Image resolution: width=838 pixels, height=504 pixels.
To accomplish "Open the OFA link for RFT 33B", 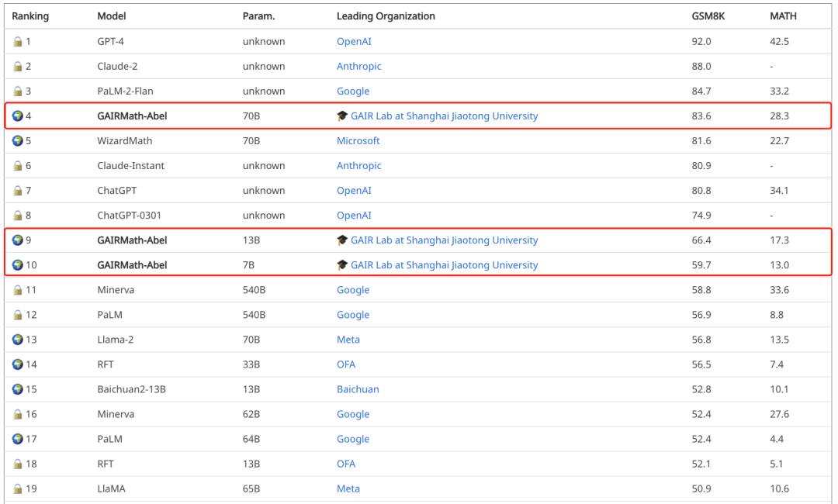I will [346, 364].
